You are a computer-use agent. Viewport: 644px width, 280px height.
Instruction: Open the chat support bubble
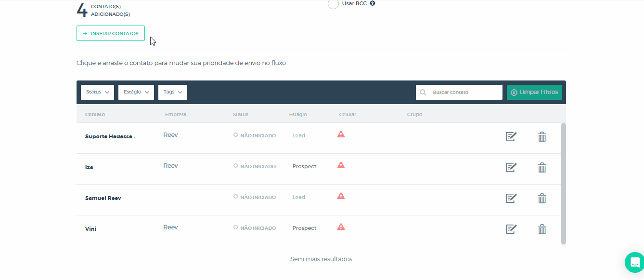coord(634,263)
